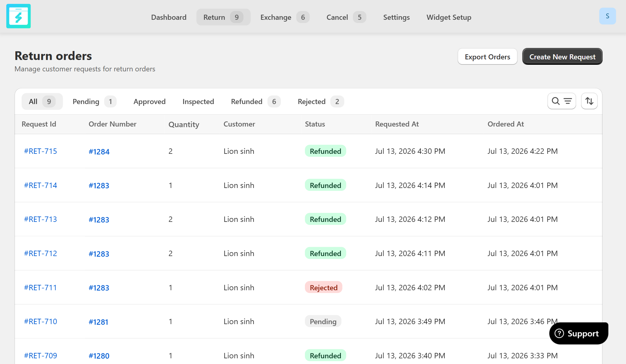Open order #1283 in RET-711 row

click(x=99, y=288)
